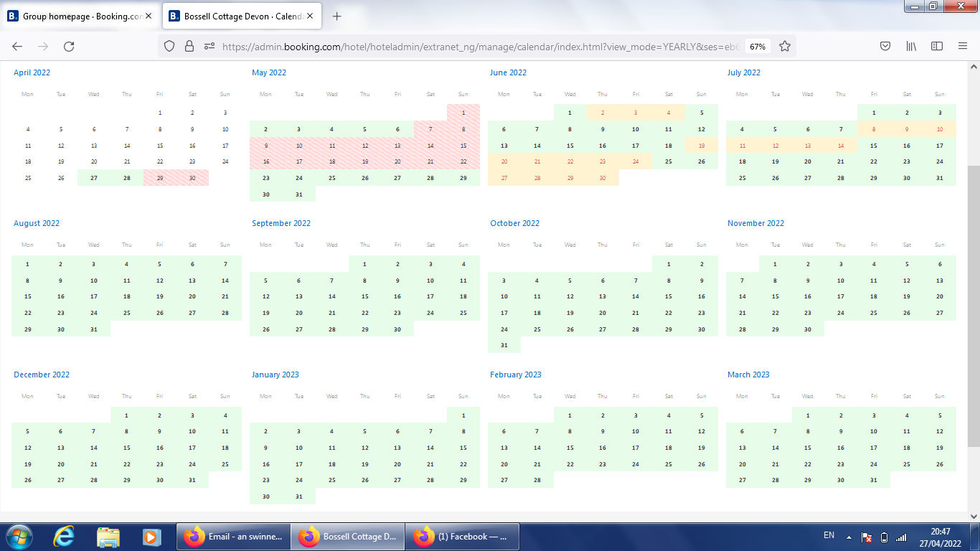Click the browser reload page icon

[69, 47]
